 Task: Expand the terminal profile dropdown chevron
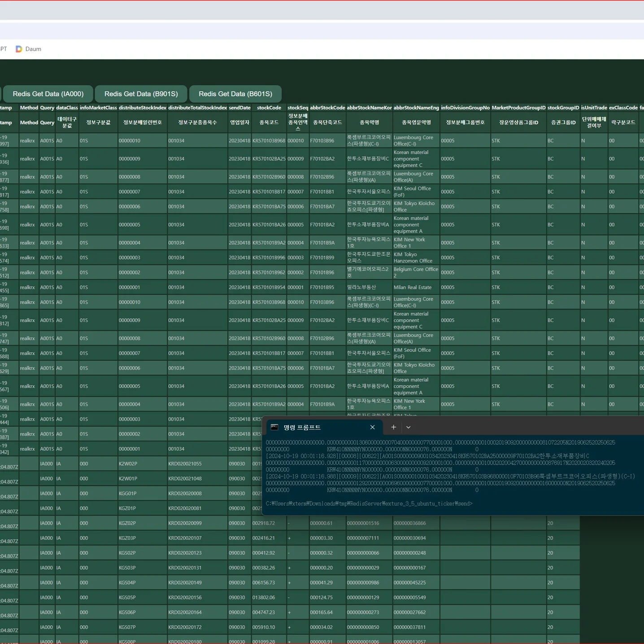tap(408, 427)
